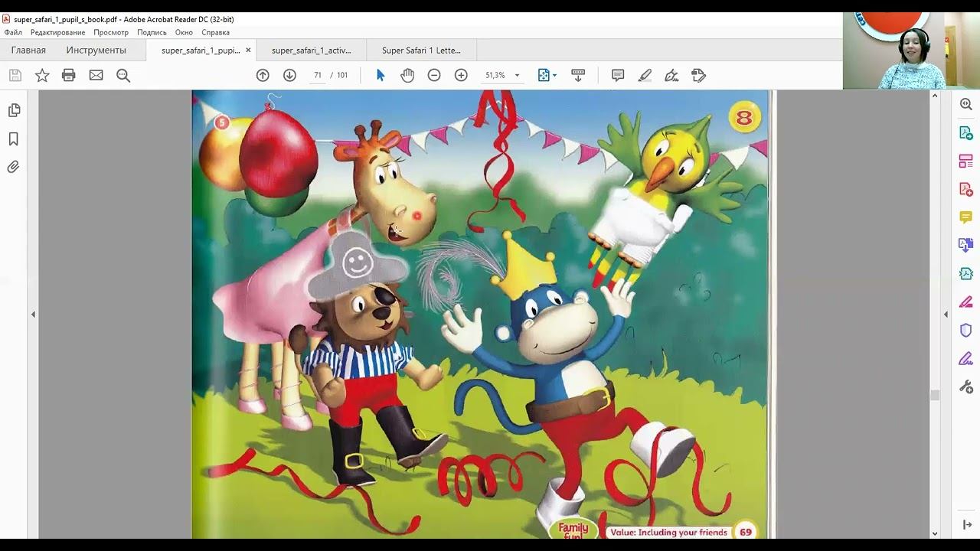Viewport: 980px width, 551px height.
Task: Open the sign document tool
Action: pyautogui.click(x=671, y=75)
